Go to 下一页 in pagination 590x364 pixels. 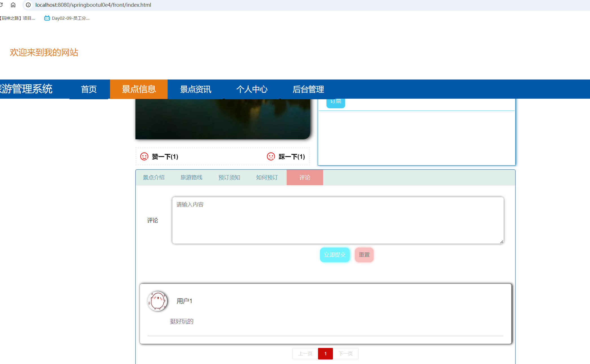click(x=346, y=353)
